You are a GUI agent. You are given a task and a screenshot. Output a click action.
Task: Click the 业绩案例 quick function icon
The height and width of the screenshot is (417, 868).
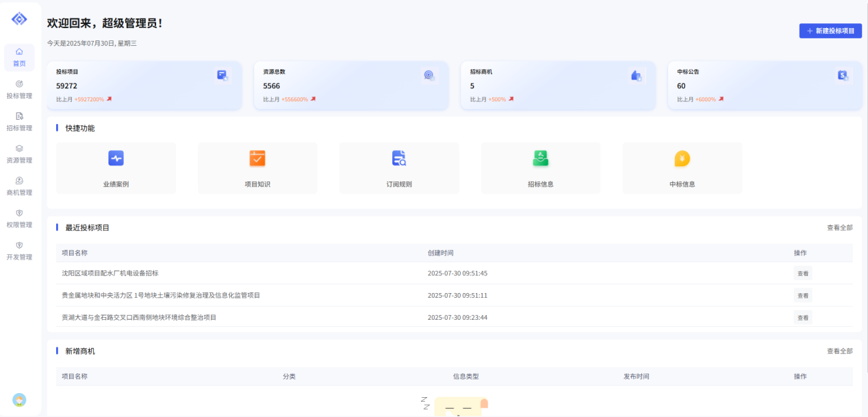[116, 158]
